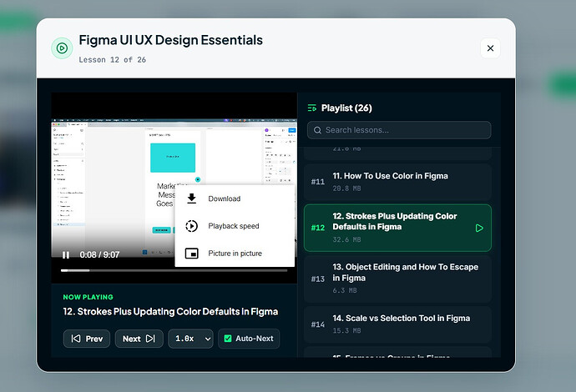This screenshot has height=392, width=576.
Task: Close the course player dialog
Action: tap(490, 48)
